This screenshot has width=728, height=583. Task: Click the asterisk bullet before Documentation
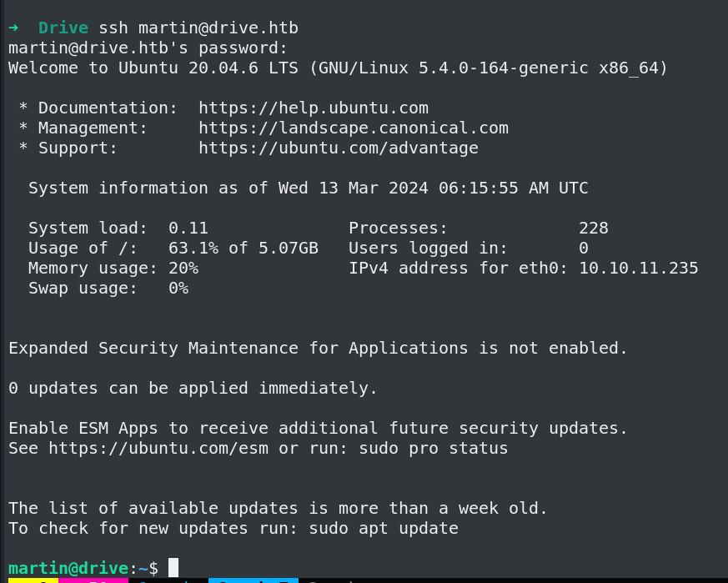click(23, 108)
